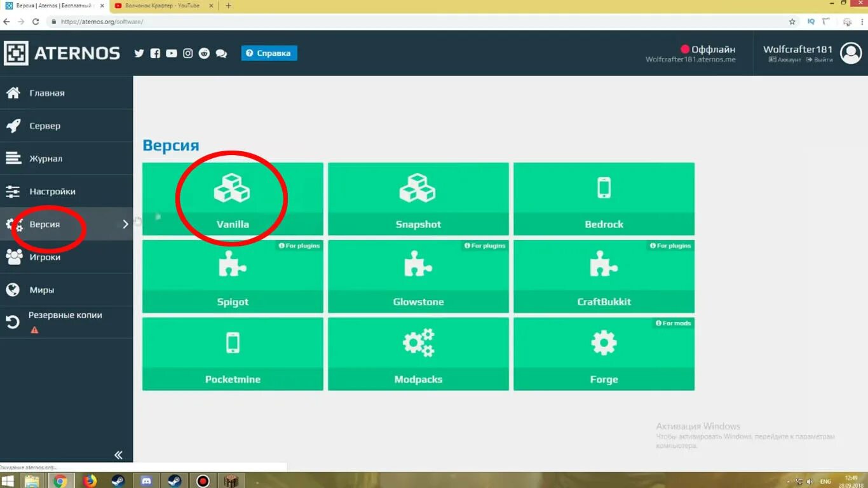
Task: Click the Справка help button
Action: (269, 53)
